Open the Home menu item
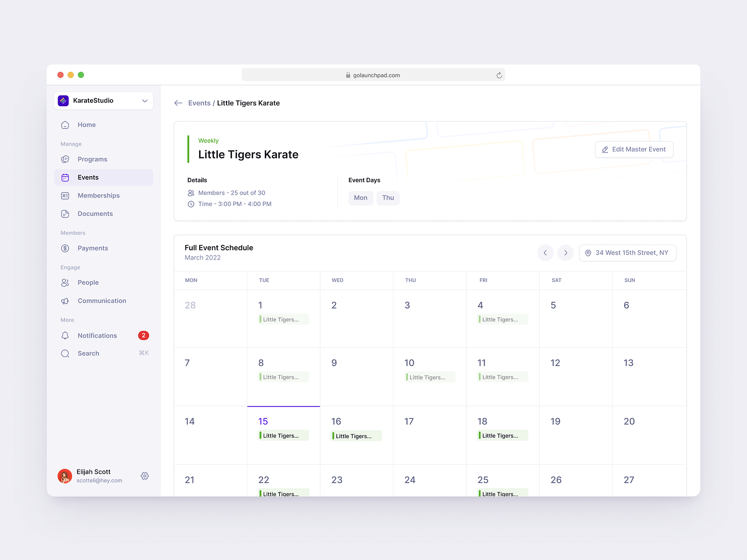 coord(103,125)
